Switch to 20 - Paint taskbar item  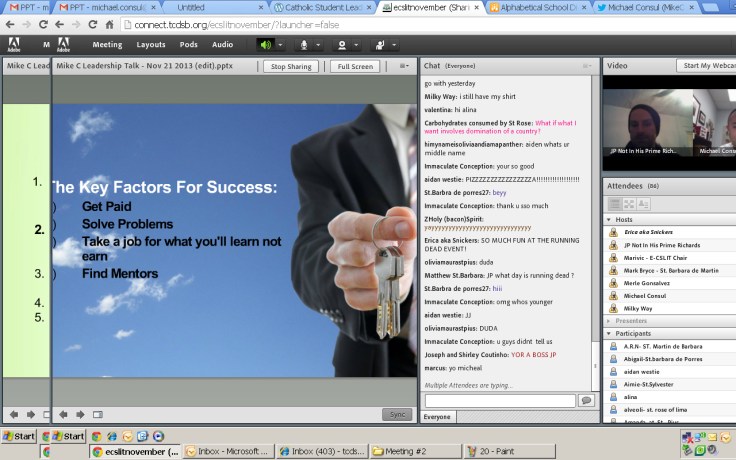510,452
